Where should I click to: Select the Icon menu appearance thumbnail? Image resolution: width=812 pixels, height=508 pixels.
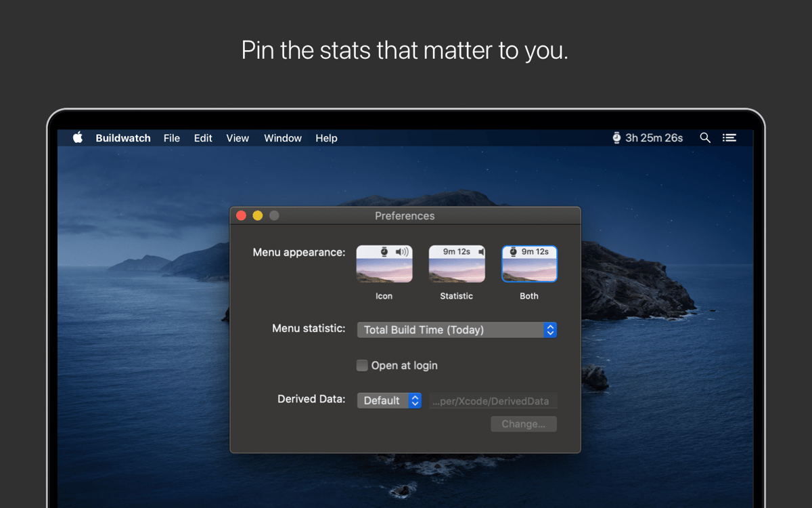(384, 263)
